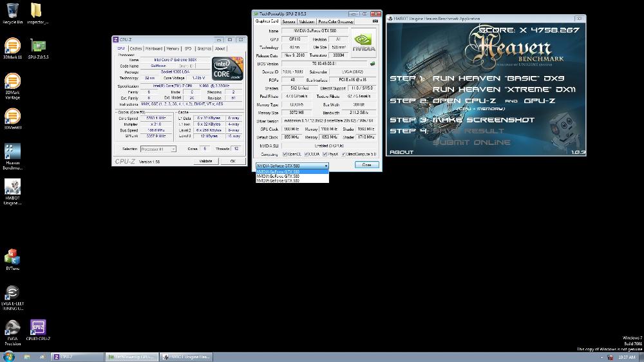Click the second pinned taskbar icon

41,357
